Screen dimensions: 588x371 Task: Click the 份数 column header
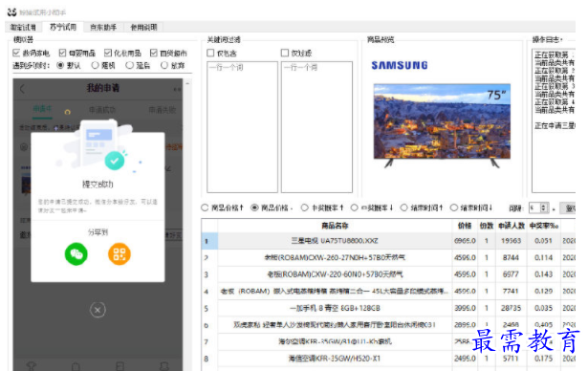tap(487, 226)
